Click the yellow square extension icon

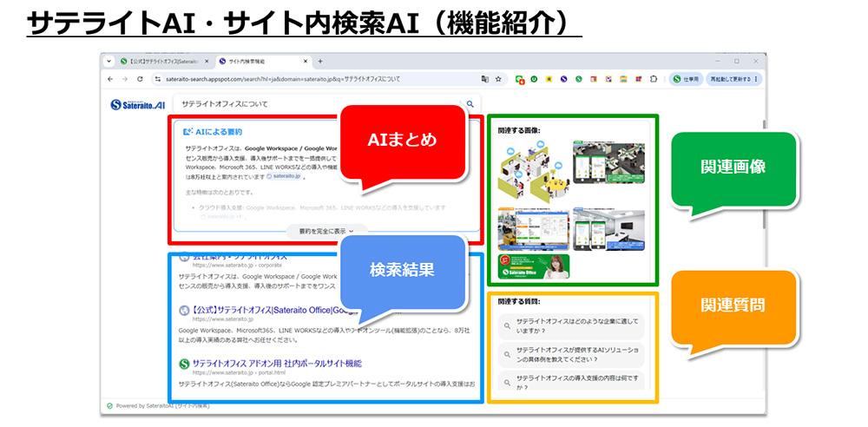click(x=549, y=79)
